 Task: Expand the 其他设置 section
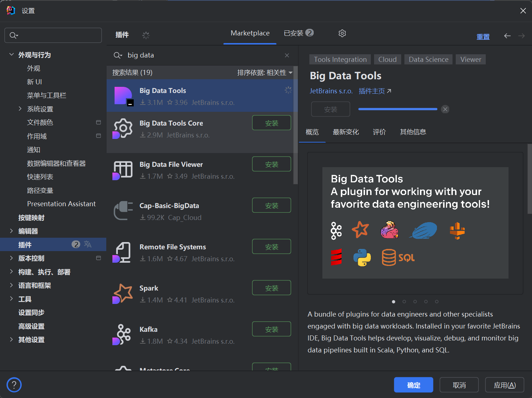click(x=12, y=339)
